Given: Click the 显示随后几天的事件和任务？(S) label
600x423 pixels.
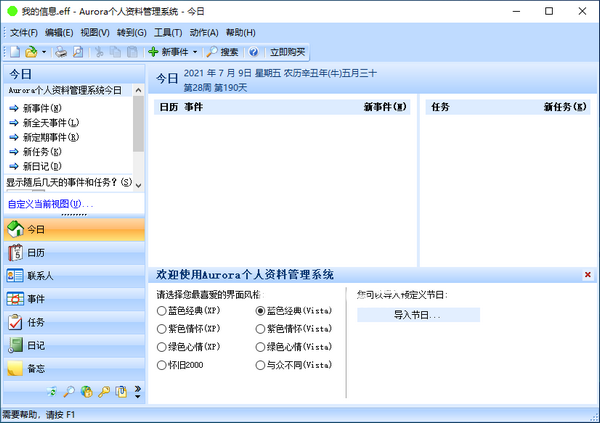Looking at the screenshot, I should point(69,182).
